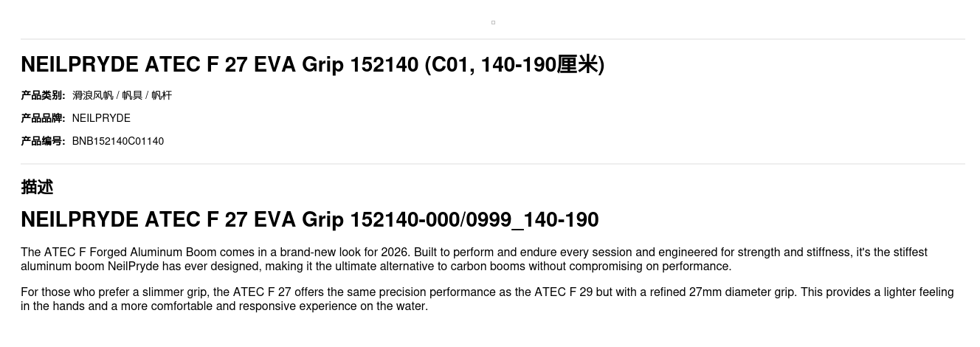This screenshot has height=347, width=980.
Task: Click the 产品类别 label
Action: (43, 95)
